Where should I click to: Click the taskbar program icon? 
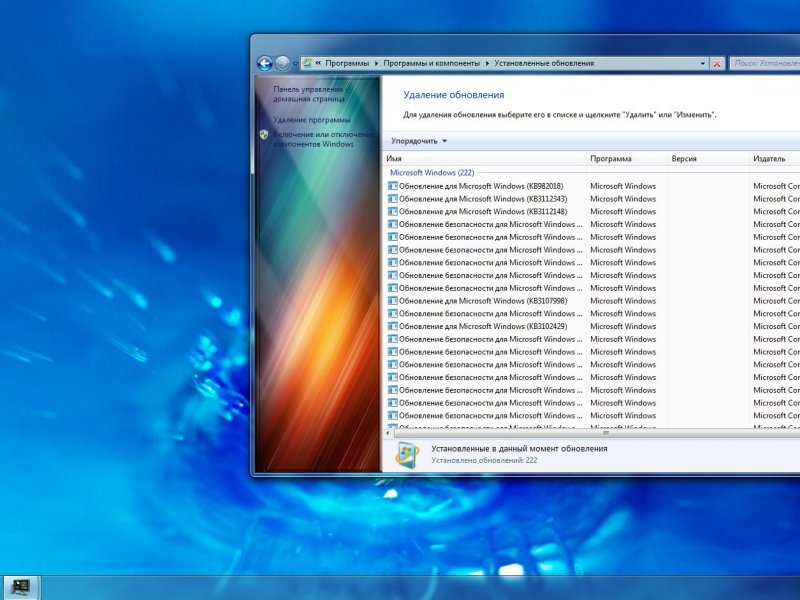[20, 587]
